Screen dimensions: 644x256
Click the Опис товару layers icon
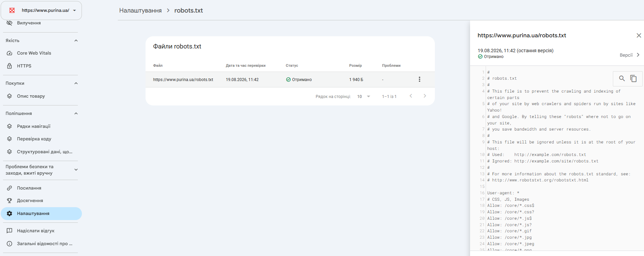coord(9,96)
